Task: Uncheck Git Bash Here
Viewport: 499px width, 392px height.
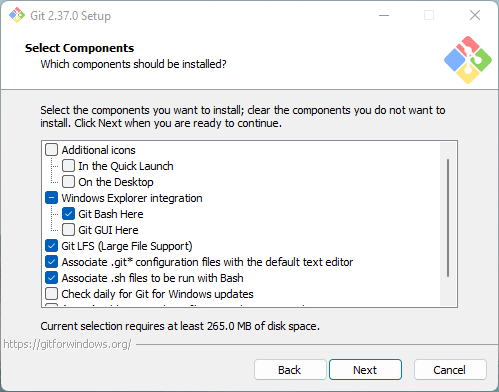Action: coord(68,214)
